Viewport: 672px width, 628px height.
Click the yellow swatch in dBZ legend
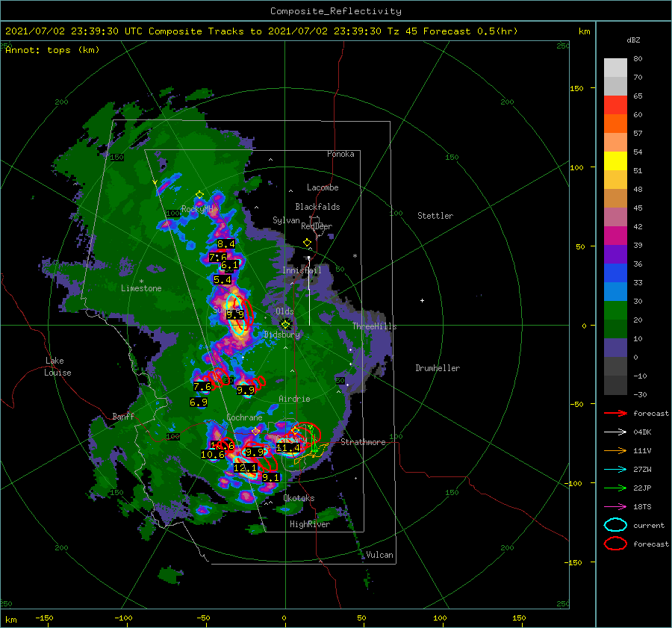[615, 161]
